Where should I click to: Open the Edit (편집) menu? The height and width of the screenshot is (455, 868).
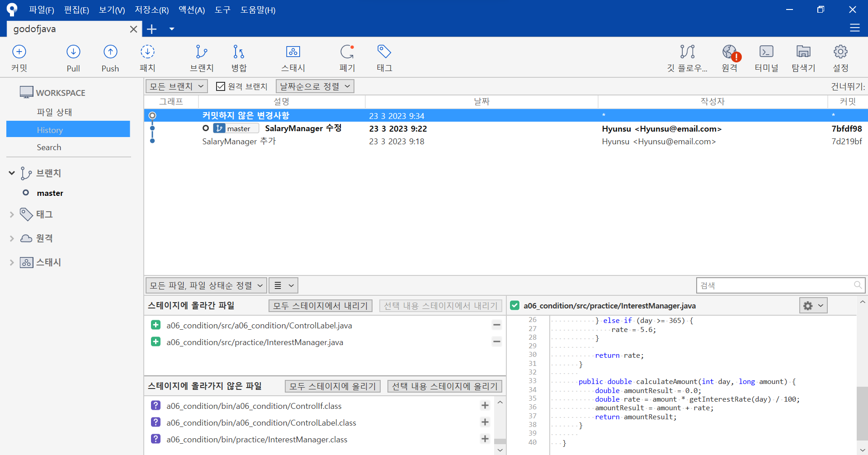76,10
